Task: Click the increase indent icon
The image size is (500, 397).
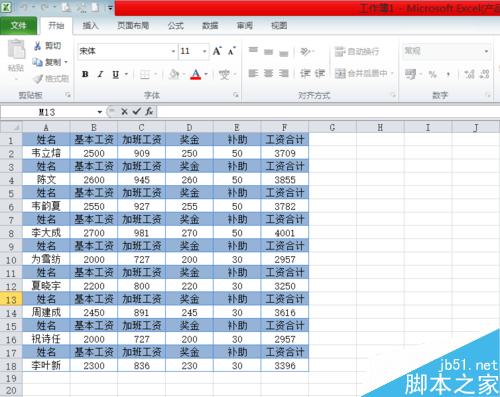Action: 320,73
